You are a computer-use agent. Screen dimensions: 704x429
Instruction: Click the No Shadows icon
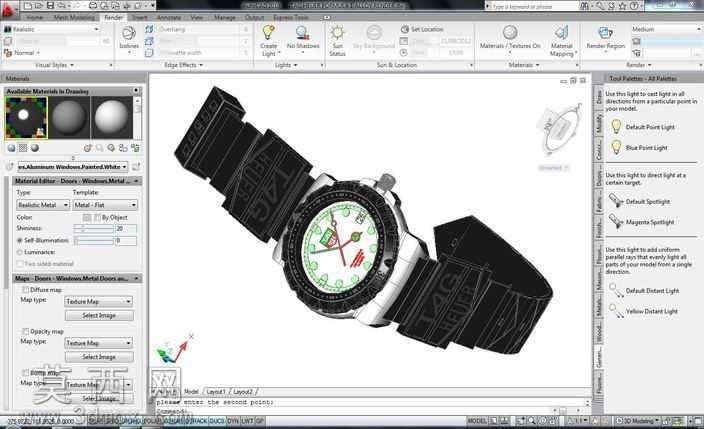click(303, 32)
